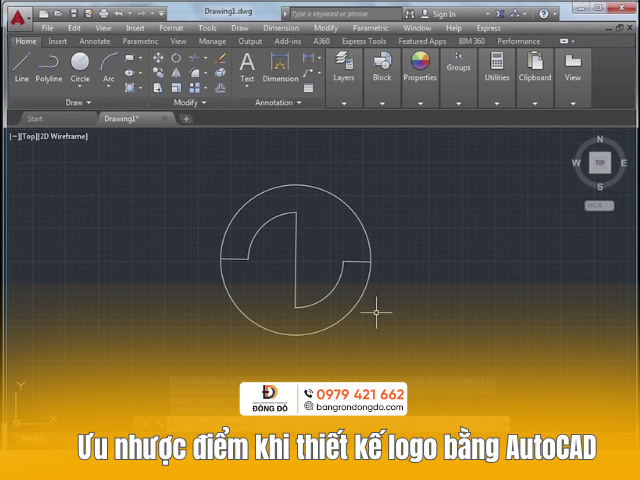Click in the keyword search field

click(345, 14)
